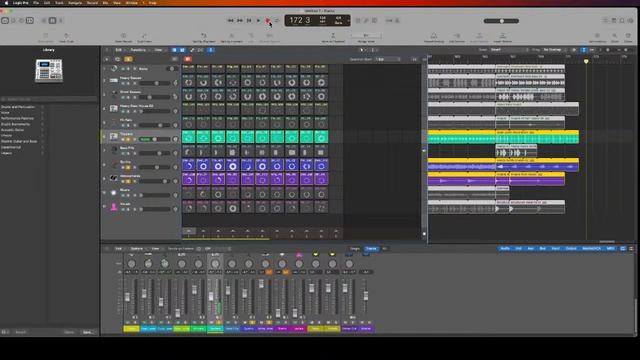Click the add track plus button
The width and height of the screenshot is (640, 360).
[x=107, y=59]
